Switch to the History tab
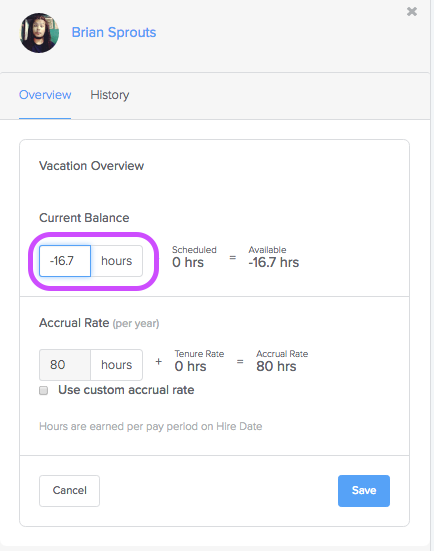 (x=110, y=95)
